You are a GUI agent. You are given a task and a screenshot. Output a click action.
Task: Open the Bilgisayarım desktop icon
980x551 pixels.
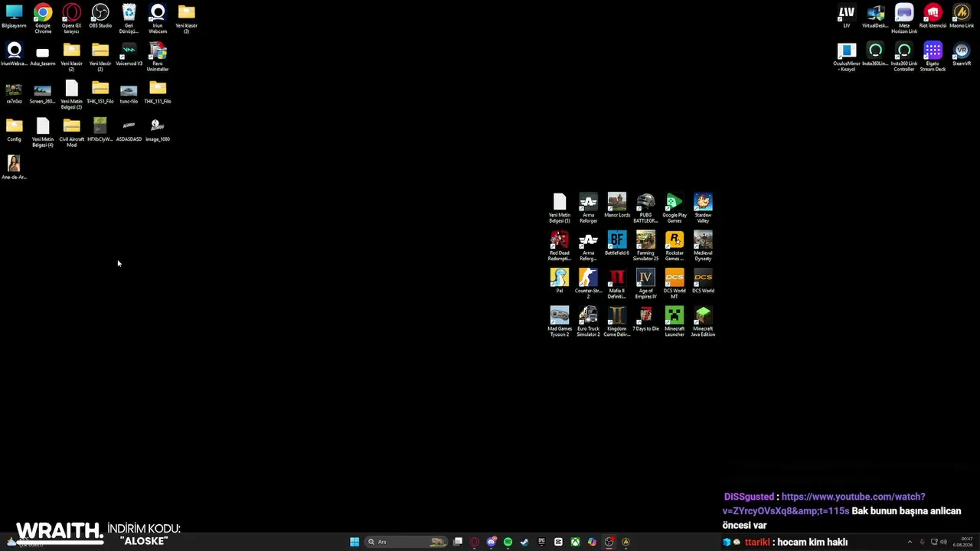14,17
